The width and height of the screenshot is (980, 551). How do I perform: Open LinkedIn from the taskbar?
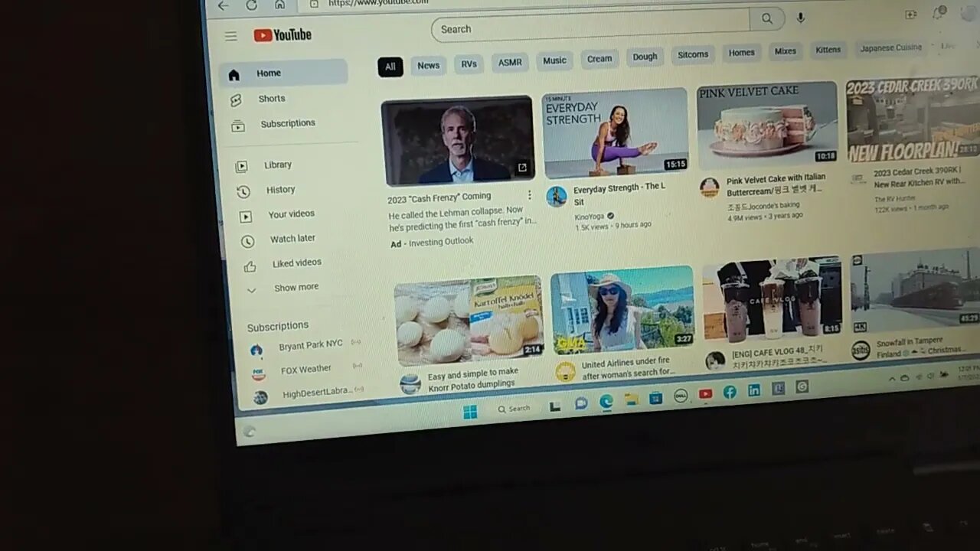coord(754,390)
